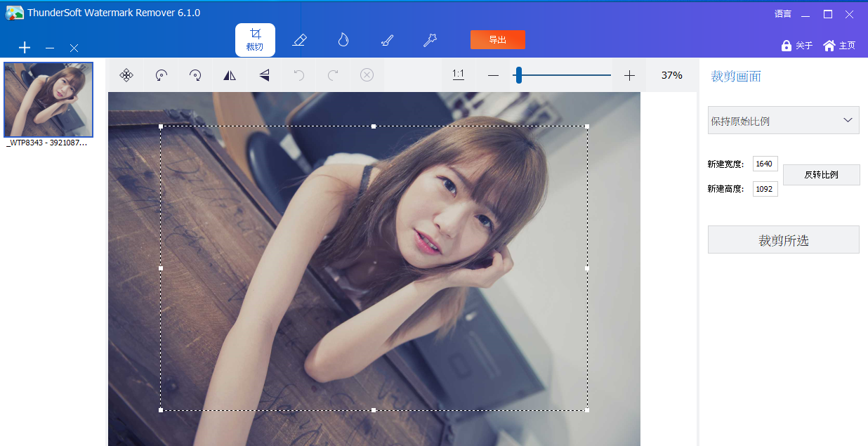The image size is (868, 446).
Task: Click the 37% zoom percentage text
Action: pos(672,75)
